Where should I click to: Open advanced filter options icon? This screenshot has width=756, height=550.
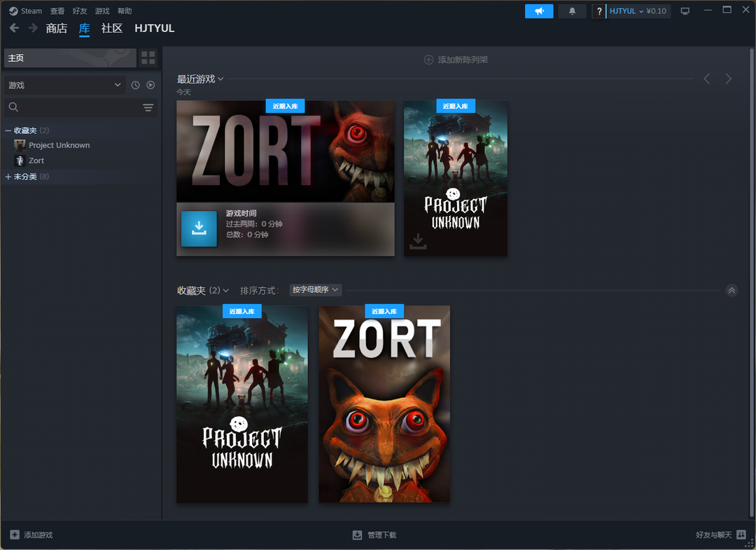point(148,107)
